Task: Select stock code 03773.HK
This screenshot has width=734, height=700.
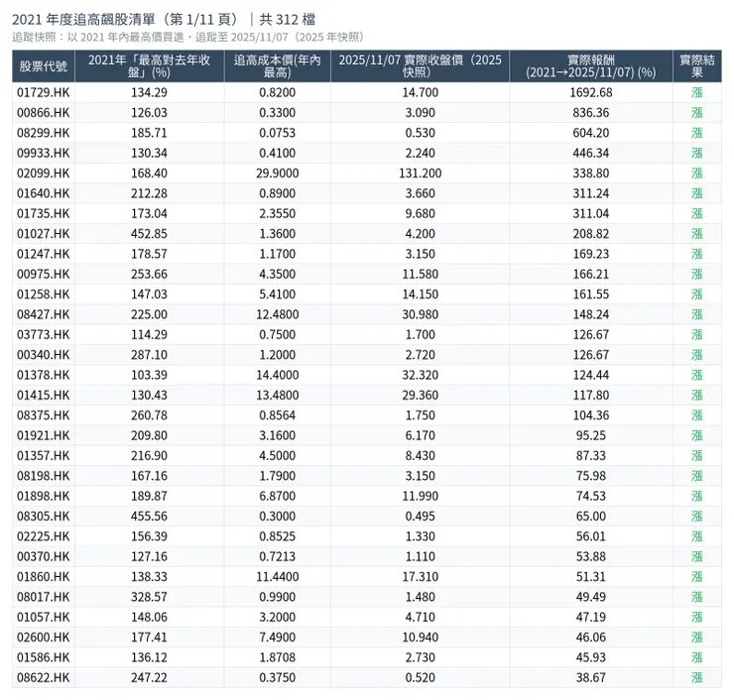Action: click(x=43, y=334)
